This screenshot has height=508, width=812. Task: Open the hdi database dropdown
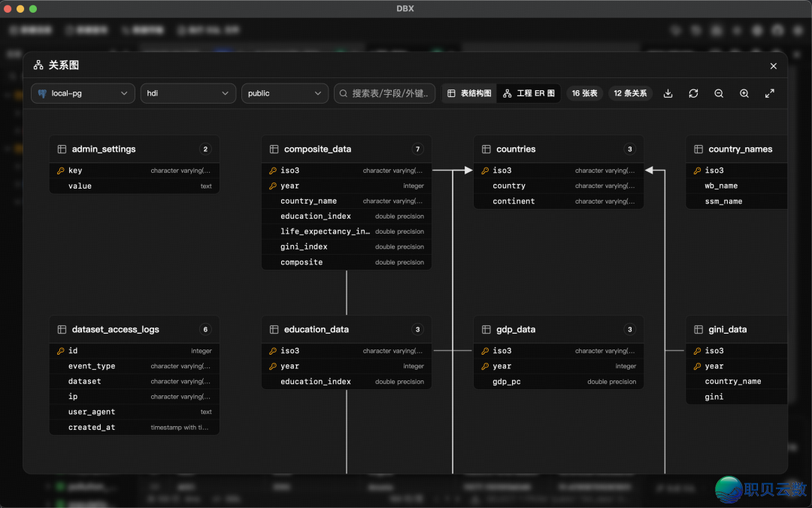[188, 93]
